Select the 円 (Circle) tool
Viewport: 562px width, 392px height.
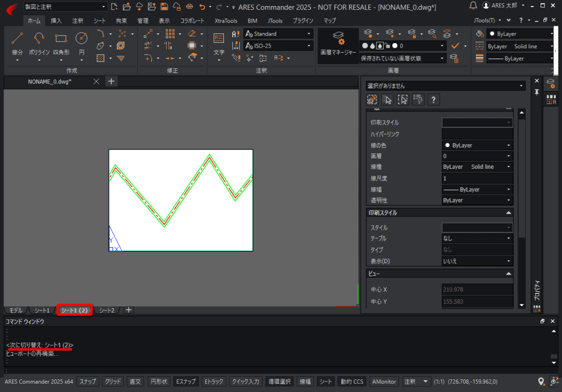(x=82, y=39)
